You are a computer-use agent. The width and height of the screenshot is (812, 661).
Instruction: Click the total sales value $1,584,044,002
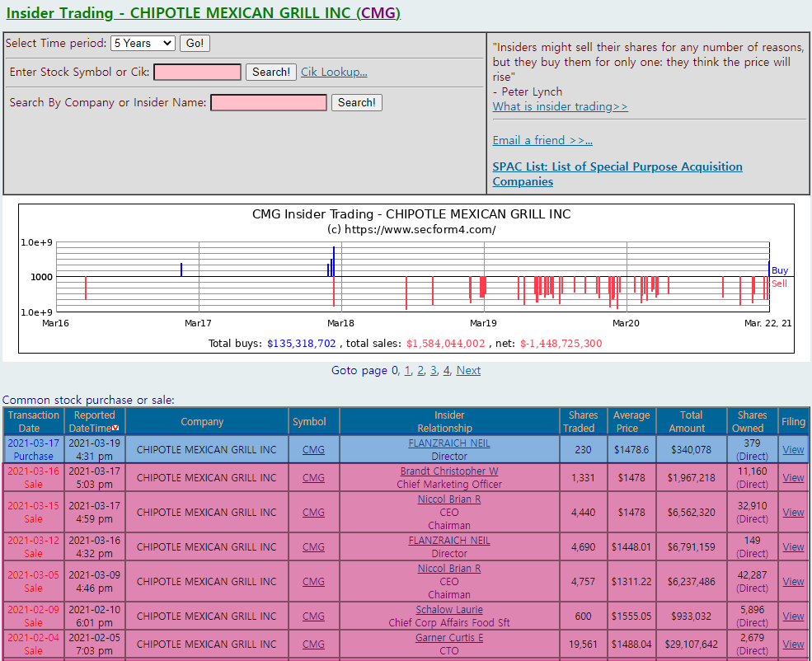pyautogui.click(x=445, y=343)
